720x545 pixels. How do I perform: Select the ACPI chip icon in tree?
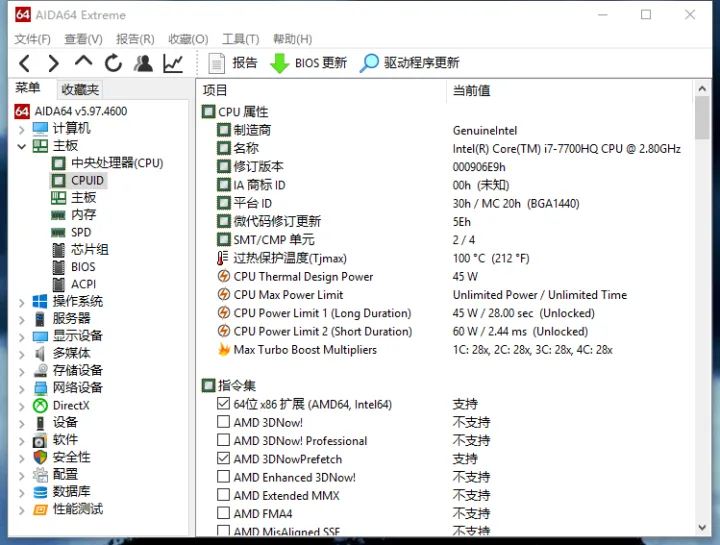58,285
